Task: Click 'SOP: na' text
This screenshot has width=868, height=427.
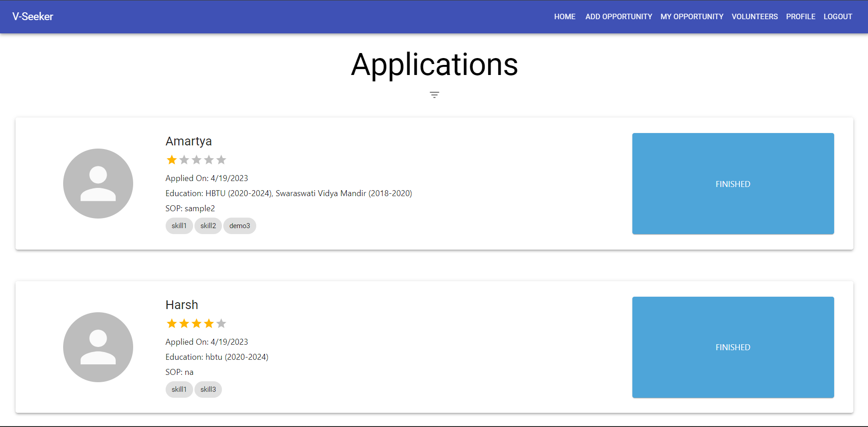Action: coord(179,372)
